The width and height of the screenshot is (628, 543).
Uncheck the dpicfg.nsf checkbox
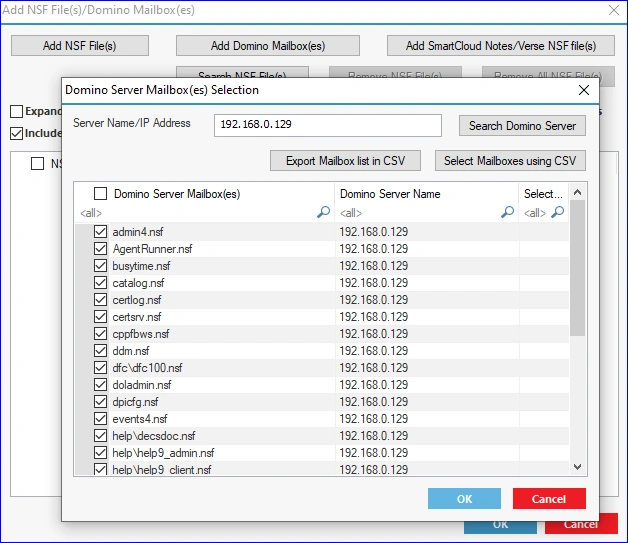pyautogui.click(x=101, y=402)
